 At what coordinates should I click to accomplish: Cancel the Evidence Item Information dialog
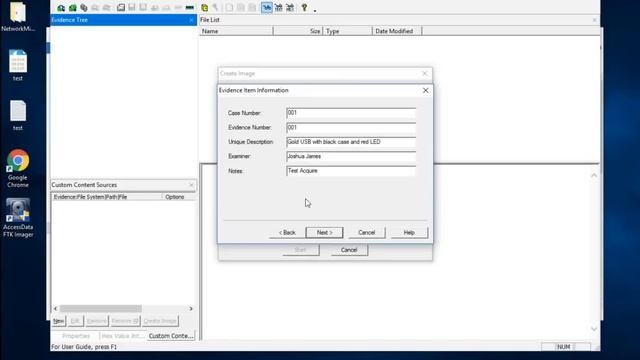click(x=367, y=232)
